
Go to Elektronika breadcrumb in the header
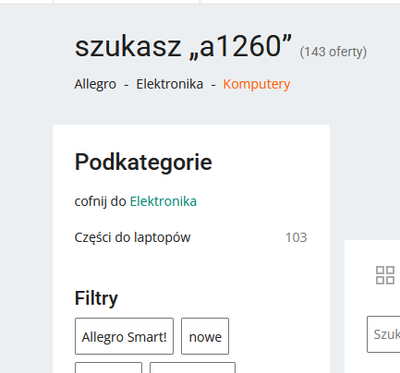click(x=170, y=84)
